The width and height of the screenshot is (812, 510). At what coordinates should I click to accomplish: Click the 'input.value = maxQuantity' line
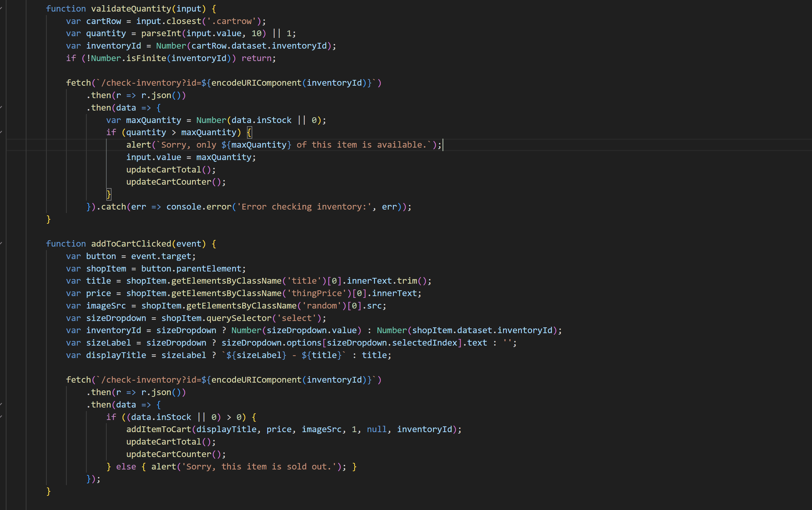(191, 157)
